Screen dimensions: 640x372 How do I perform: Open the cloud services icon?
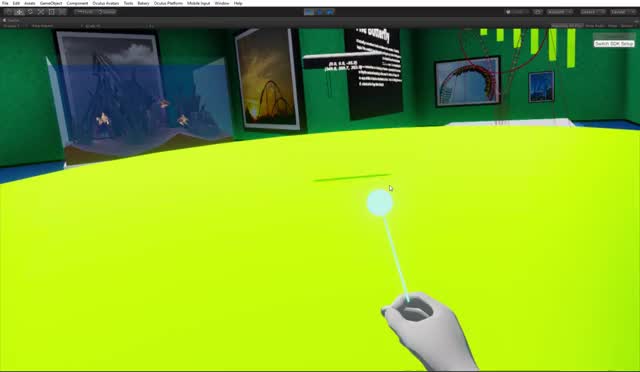pos(538,12)
